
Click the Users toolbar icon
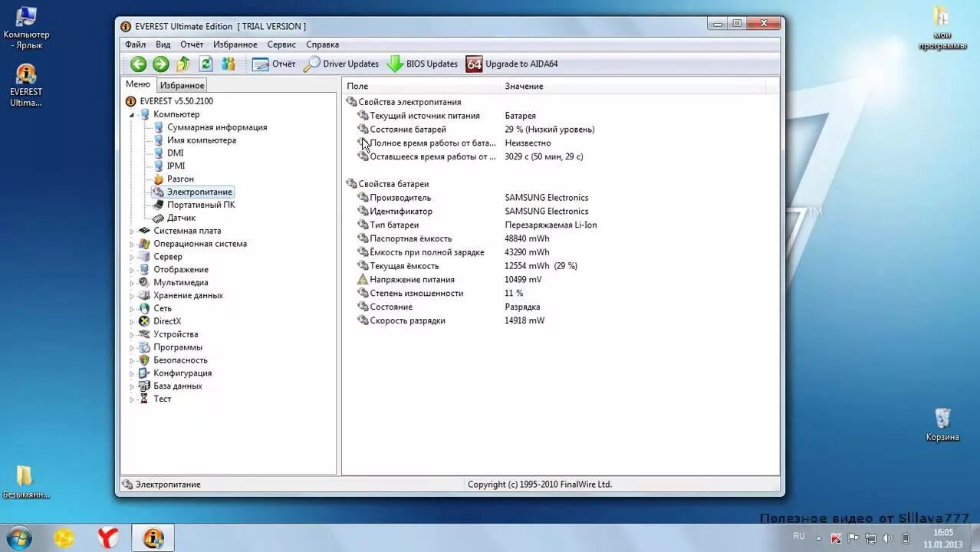(x=229, y=64)
